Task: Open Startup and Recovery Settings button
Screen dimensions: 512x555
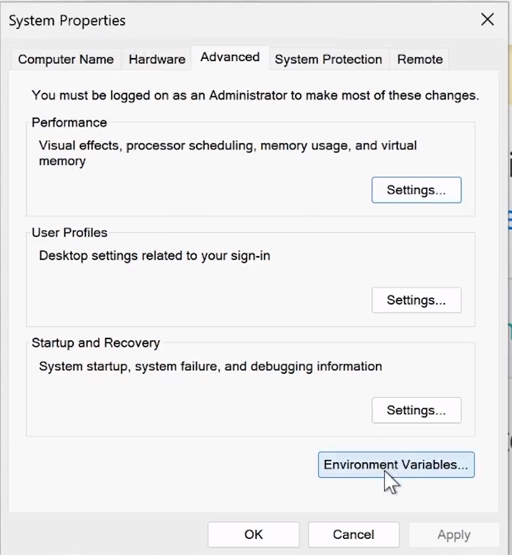Action: (416, 410)
